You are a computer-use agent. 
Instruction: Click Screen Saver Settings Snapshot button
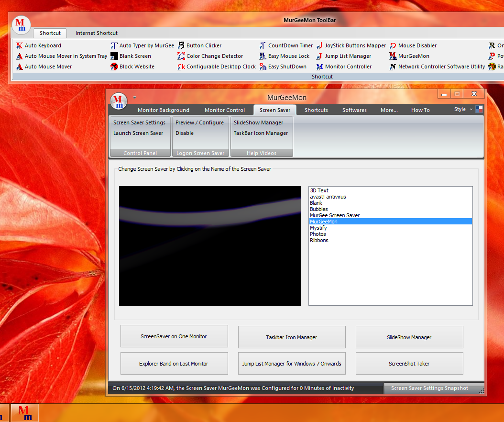point(430,388)
